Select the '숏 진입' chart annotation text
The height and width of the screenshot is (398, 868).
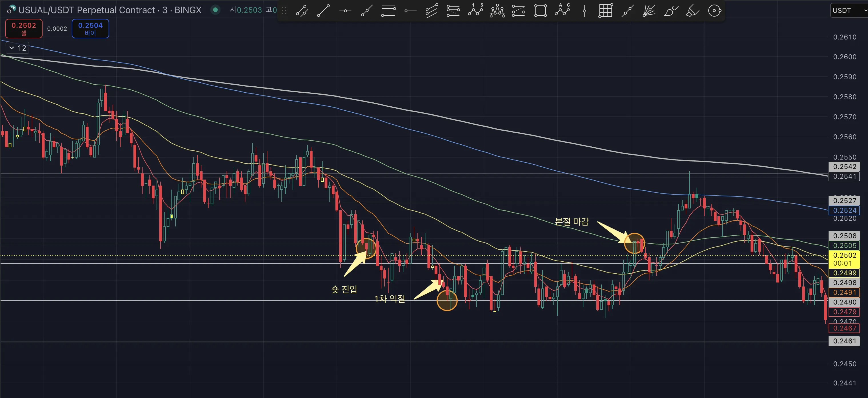coord(344,289)
